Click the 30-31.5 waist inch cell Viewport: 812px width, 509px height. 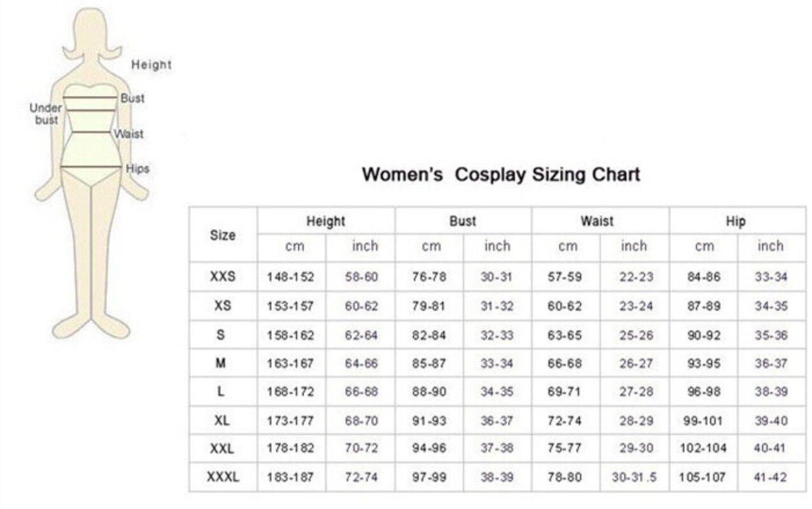click(x=634, y=477)
